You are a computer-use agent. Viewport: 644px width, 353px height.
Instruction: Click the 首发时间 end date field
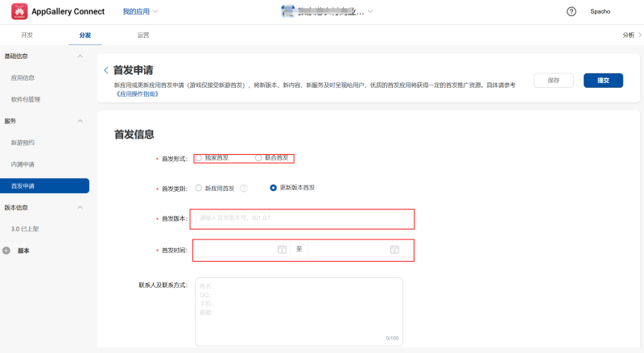click(x=355, y=249)
